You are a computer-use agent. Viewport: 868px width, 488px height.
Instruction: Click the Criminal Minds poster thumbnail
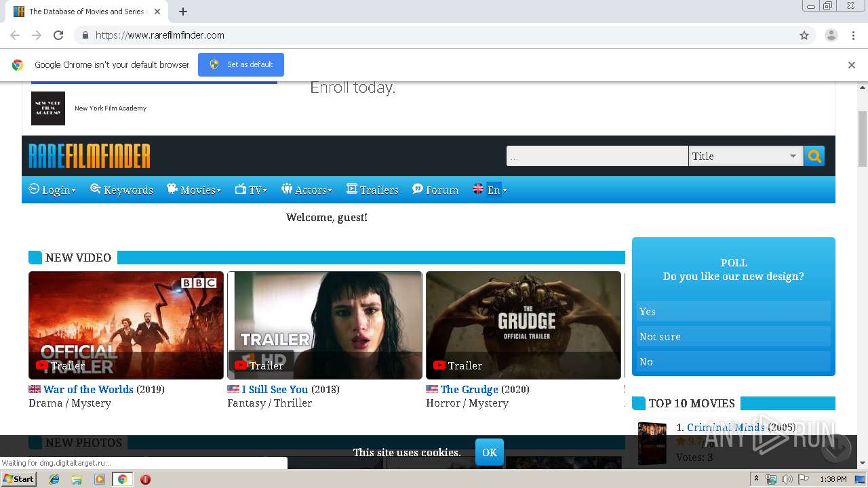tap(652, 443)
